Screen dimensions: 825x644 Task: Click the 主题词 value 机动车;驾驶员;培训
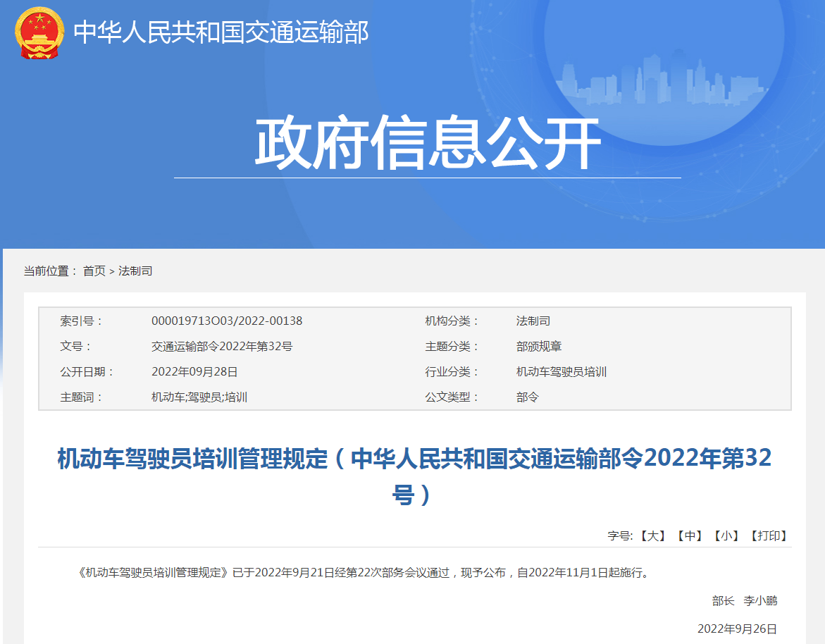pos(199,397)
